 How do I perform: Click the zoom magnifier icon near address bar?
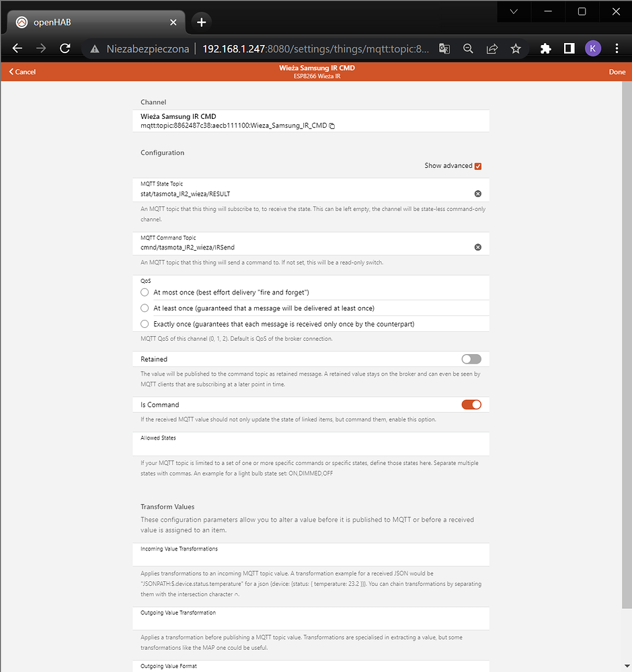[468, 48]
